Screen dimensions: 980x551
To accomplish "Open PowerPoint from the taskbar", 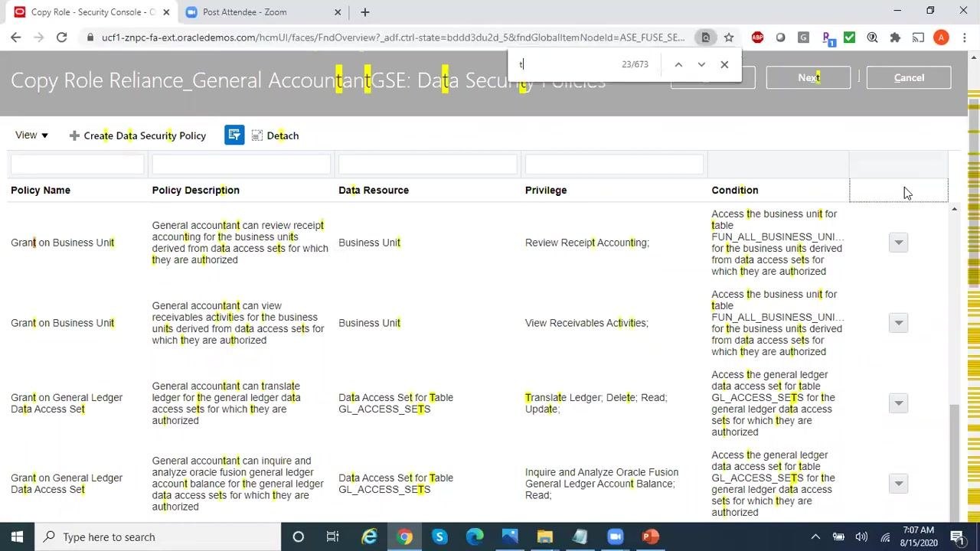I will [650, 536].
